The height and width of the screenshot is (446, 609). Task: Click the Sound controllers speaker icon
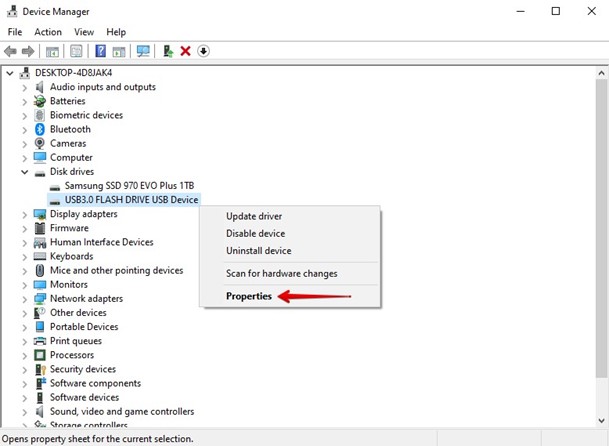pos(40,411)
